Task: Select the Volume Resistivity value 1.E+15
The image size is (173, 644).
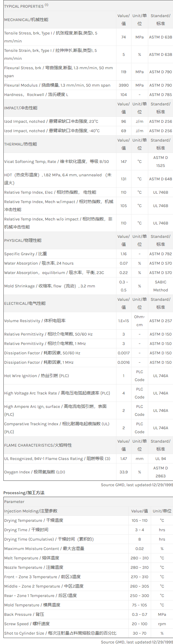Action: pos(123,321)
